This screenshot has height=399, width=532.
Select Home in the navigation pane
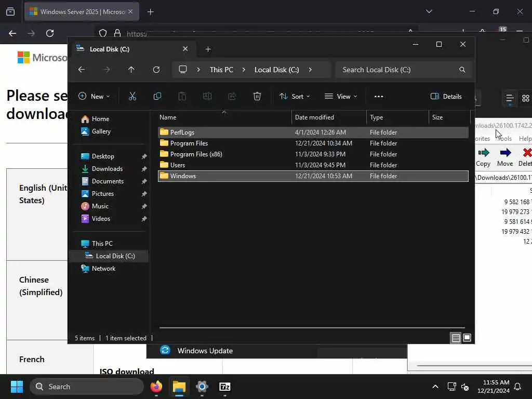click(100, 119)
